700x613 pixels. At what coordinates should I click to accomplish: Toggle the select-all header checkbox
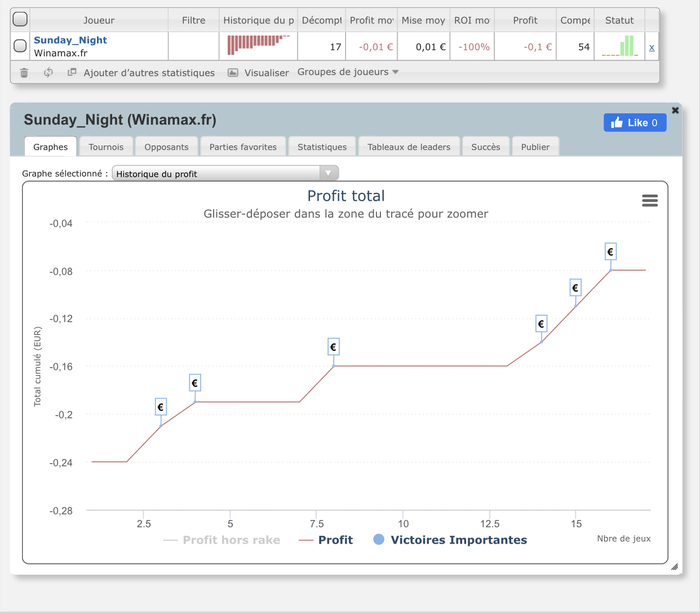[20, 19]
